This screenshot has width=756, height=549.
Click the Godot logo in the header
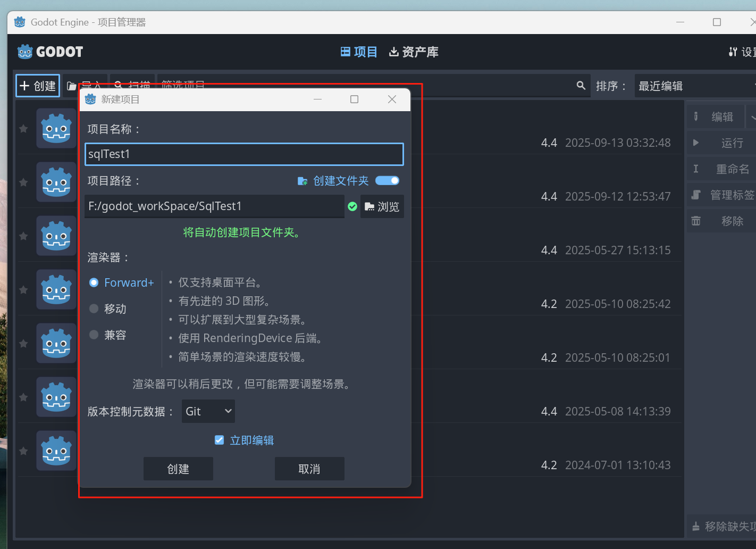(x=50, y=52)
